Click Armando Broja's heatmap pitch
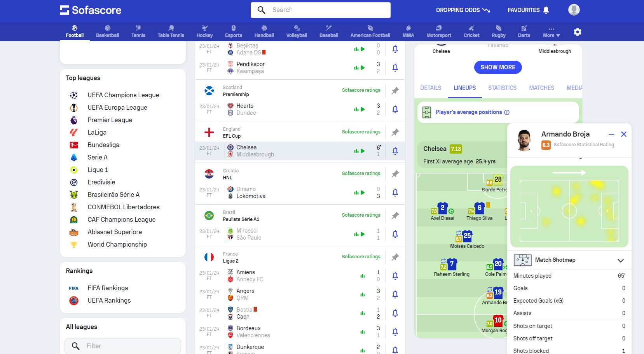644x354 pixels. tap(569, 207)
